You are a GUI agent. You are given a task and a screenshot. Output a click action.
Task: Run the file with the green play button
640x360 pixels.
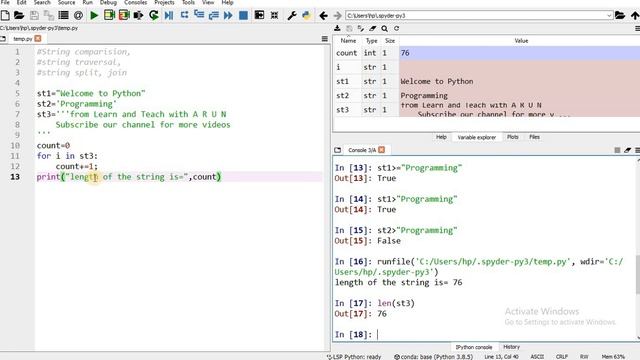click(x=94, y=16)
